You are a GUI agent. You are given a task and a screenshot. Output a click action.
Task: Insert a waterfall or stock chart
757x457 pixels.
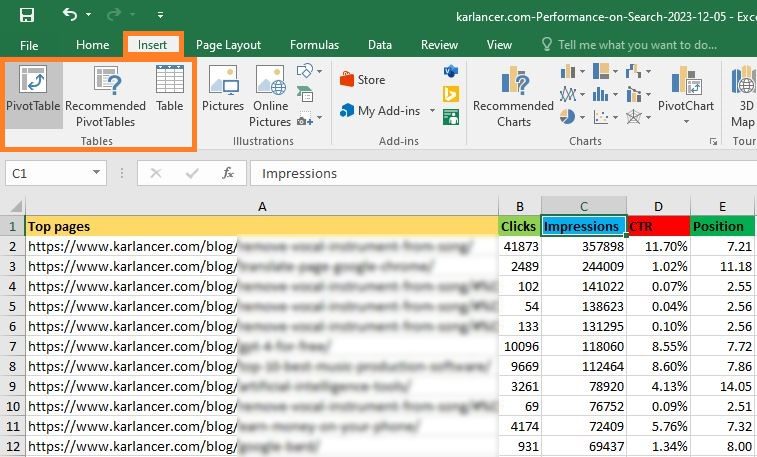(633, 71)
